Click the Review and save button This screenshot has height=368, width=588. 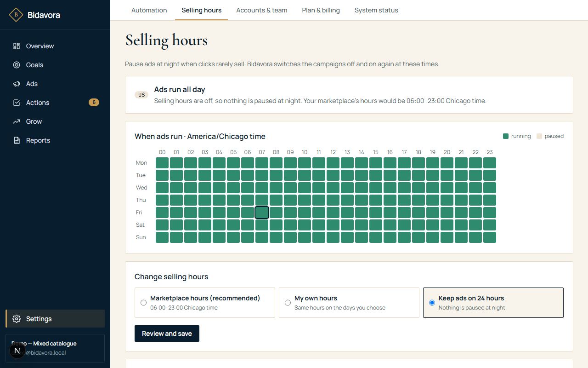(167, 333)
